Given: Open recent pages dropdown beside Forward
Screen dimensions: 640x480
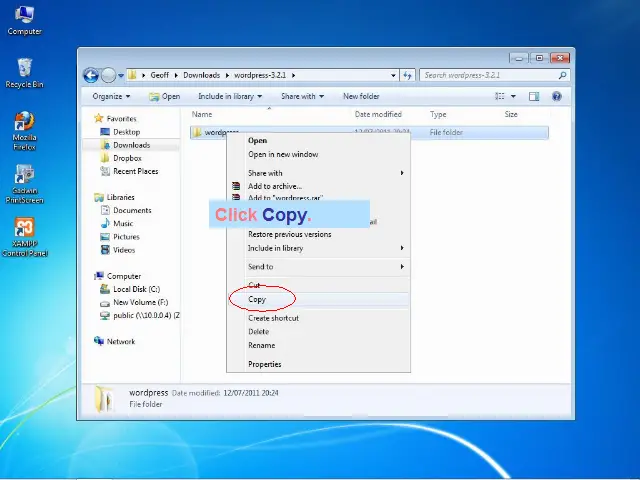Looking at the screenshot, I should tap(121, 76).
